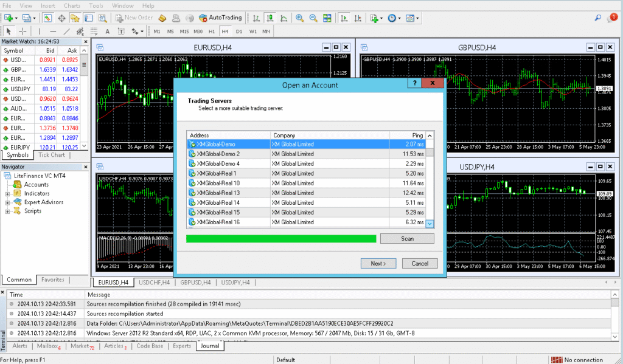
Task: Launch MetaEditor with the yellow book icon
Action: tap(162, 18)
